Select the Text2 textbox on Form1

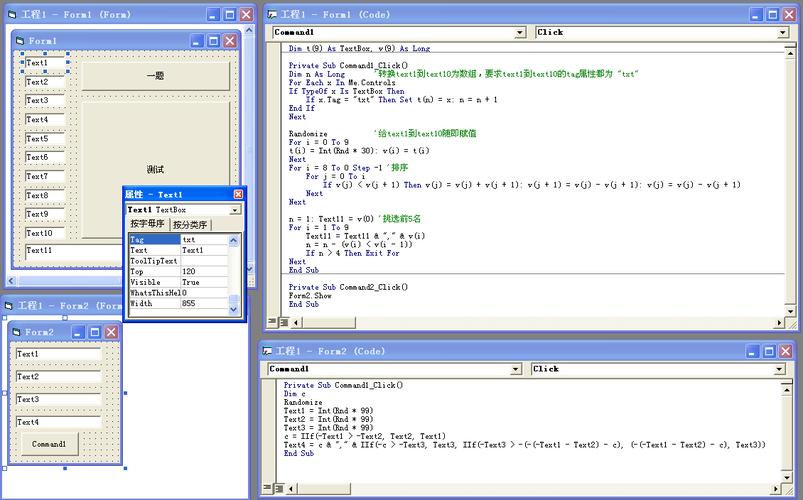pos(45,82)
